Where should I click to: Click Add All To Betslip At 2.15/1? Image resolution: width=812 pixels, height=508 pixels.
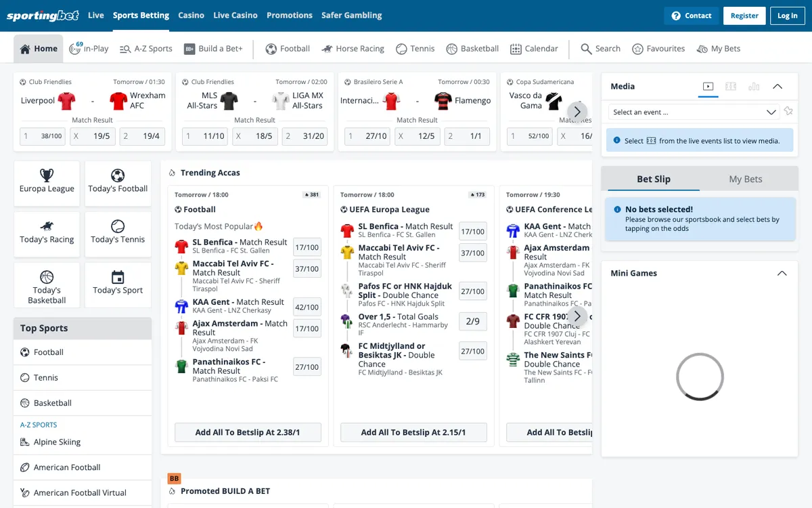point(413,432)
